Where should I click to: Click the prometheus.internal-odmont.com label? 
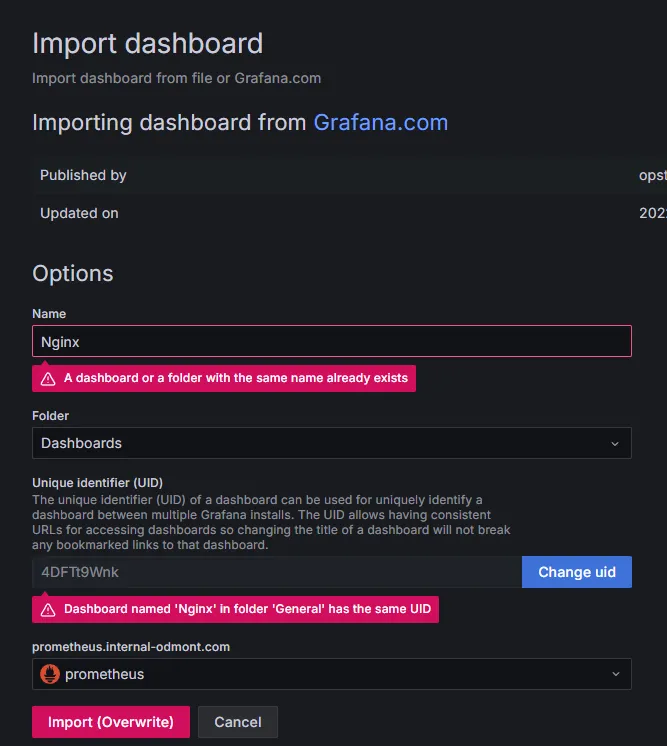pyautogui.click(x=131, y=647)
